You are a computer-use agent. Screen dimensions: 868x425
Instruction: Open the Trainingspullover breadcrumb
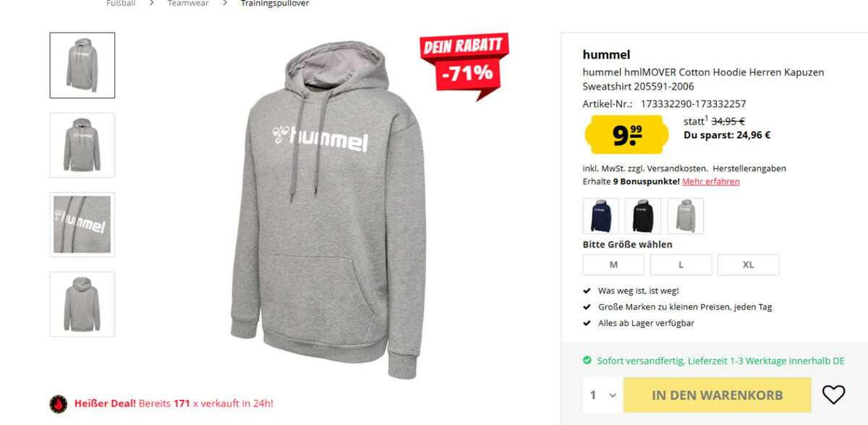pyautogui.click(x=275, y=4)
